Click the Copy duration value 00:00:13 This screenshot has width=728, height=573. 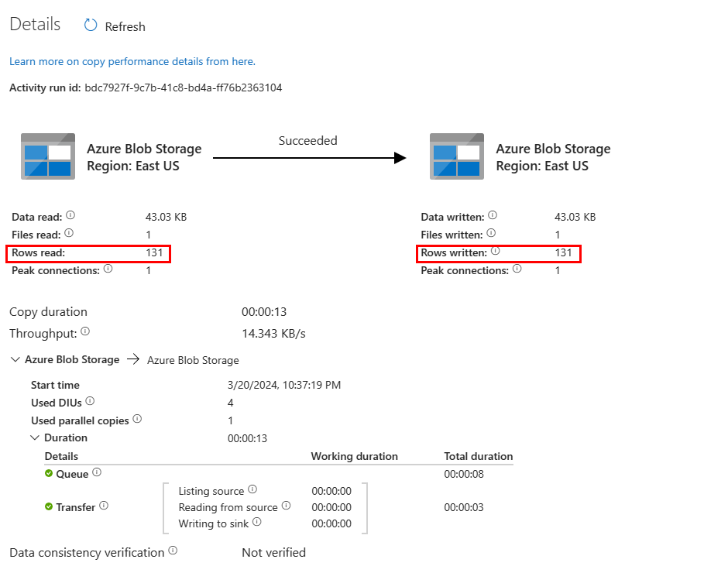pos(264,311)
